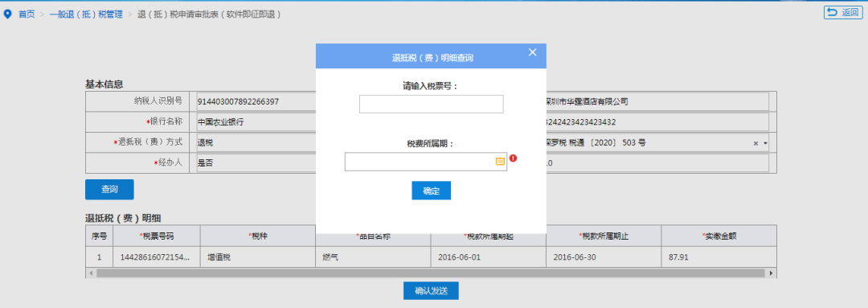Click the 税票号码 column header
This screenshot has width=868, height=308.
click(157, 236)
